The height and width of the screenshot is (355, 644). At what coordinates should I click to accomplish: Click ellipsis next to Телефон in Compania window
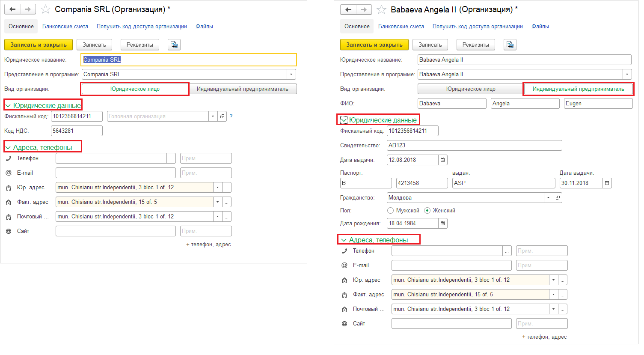tap(171, 158)
